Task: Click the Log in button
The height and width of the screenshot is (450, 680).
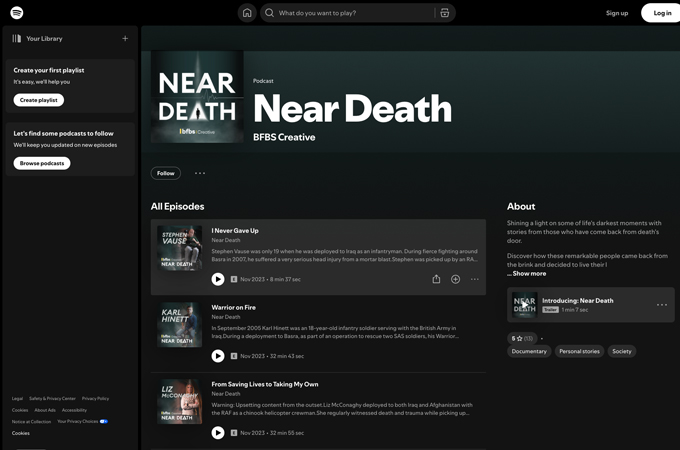Action: 661,13
